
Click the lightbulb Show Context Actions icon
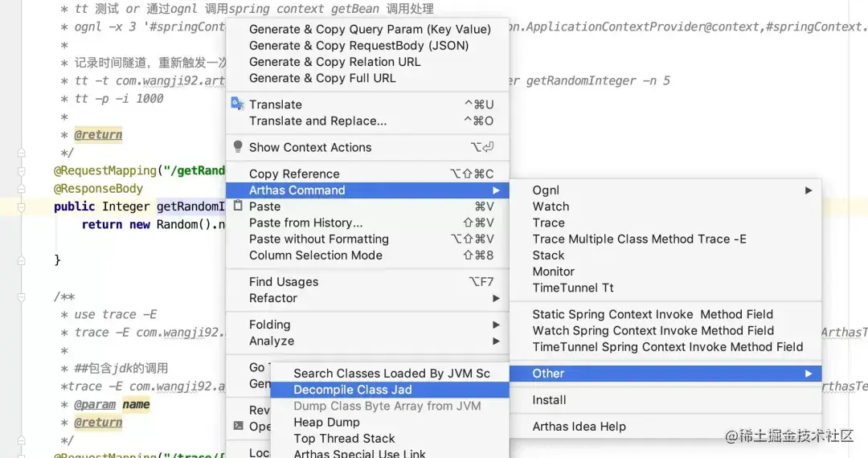coord(237,146)
